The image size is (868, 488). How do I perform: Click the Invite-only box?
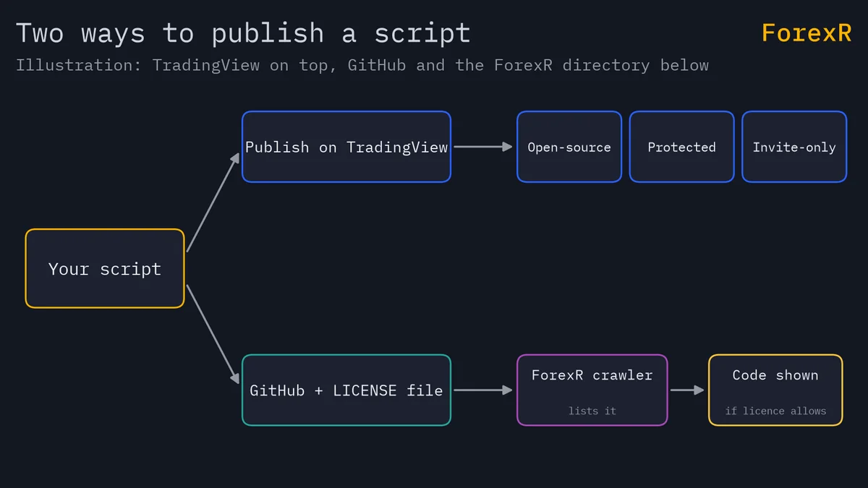(794, 147)
